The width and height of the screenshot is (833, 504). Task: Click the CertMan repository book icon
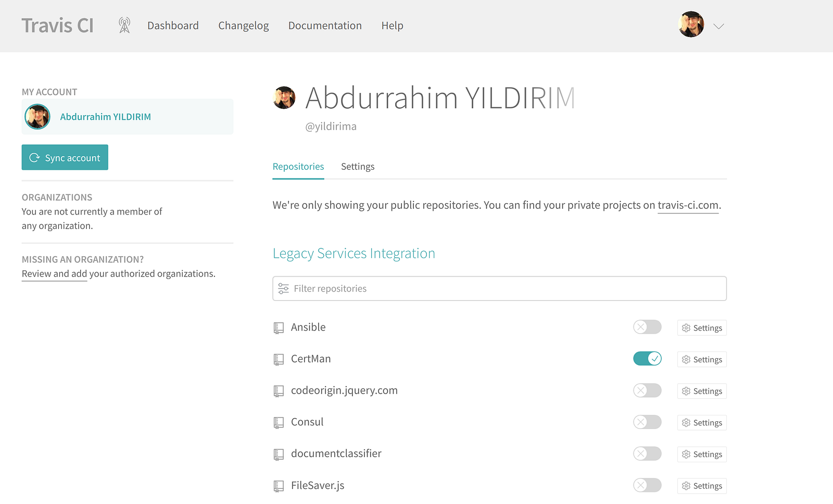(x=279, y=359)
